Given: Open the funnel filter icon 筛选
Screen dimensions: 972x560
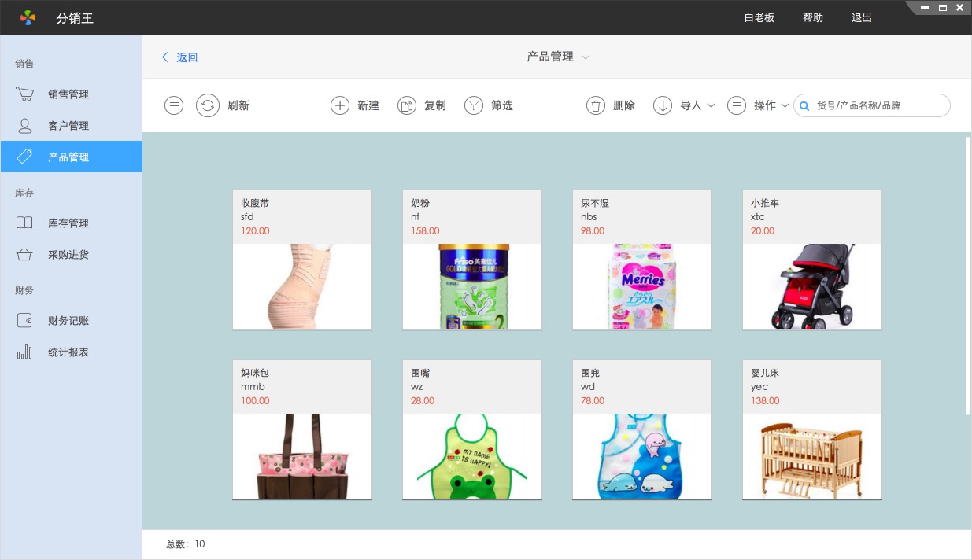Looking at the screenshot, I should coord(474,105).
